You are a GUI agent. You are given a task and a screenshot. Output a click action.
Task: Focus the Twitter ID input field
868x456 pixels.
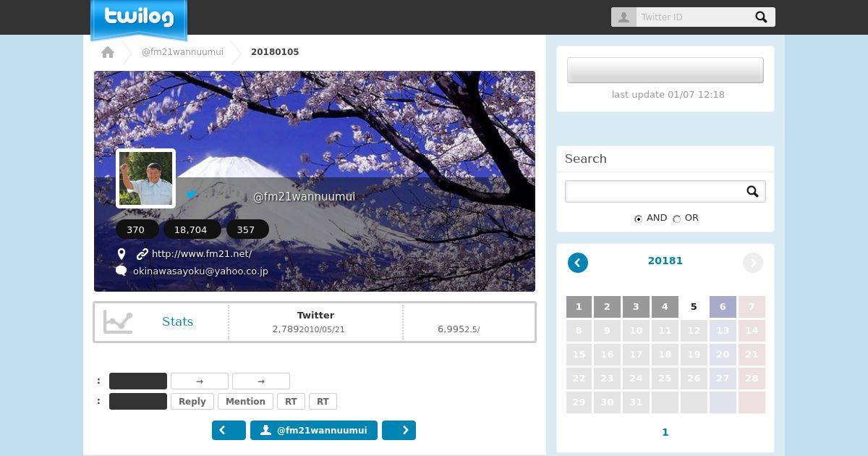click(x=692, y=17)
